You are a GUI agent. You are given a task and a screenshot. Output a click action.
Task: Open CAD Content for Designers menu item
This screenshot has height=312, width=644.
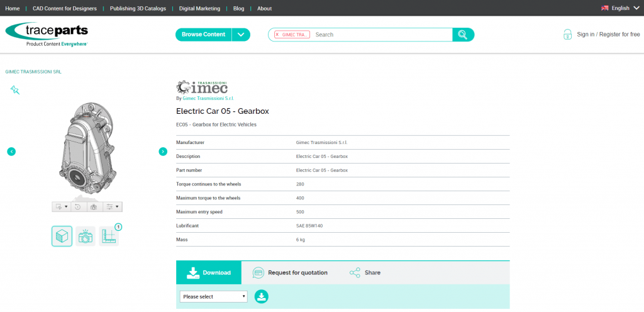pyautogui.click(x=65, y=8)
